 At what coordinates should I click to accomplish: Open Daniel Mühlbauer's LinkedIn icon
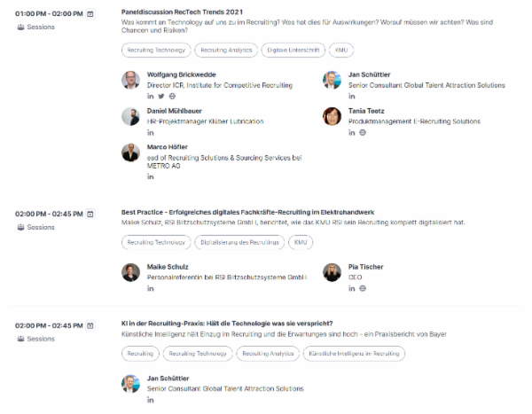pos(151,132)
